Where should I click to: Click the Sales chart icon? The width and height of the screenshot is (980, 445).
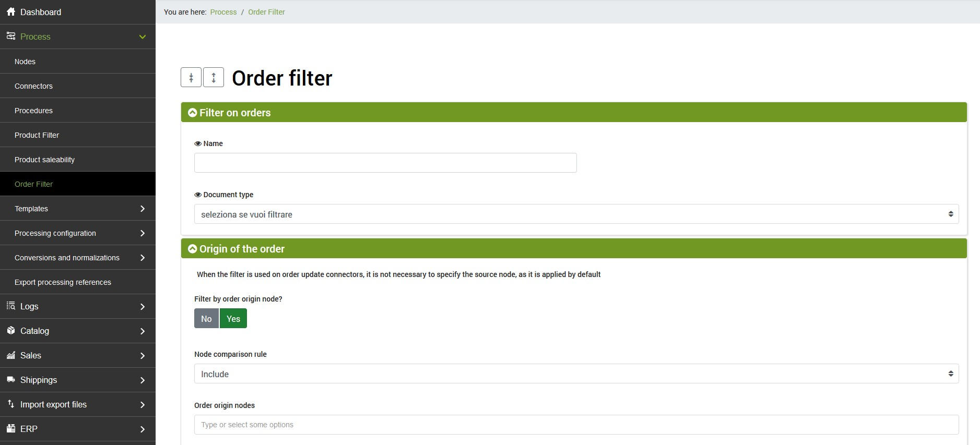11,355
